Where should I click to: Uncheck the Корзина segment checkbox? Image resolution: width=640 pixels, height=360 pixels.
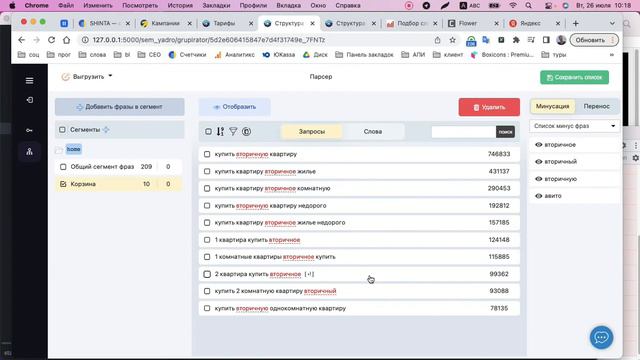[x=63, y=184]
